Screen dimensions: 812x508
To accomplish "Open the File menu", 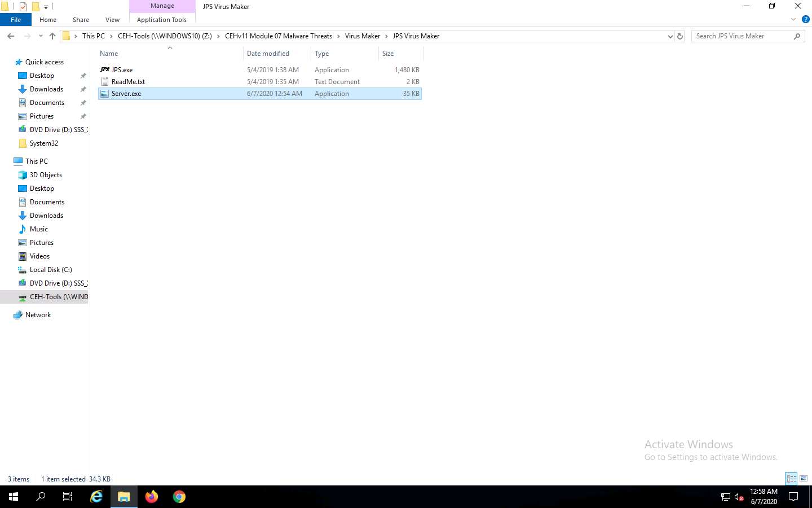I will 16,20.
